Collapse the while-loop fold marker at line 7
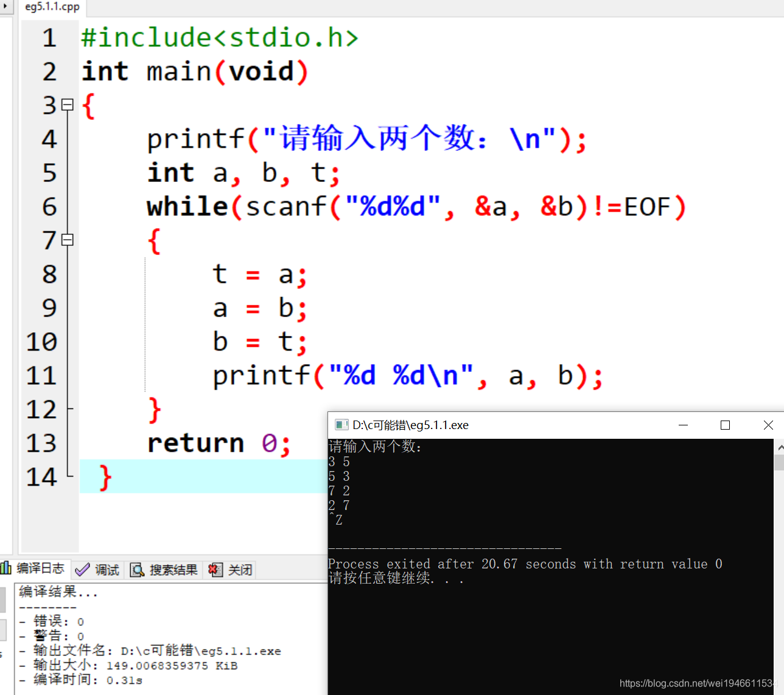784x695 pixels. (68, 240)
